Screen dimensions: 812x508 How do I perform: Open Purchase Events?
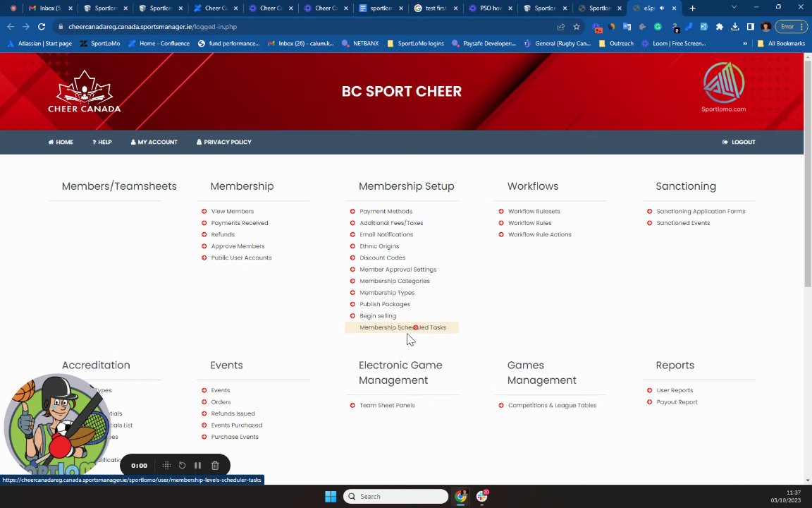(x=235, y=437)
